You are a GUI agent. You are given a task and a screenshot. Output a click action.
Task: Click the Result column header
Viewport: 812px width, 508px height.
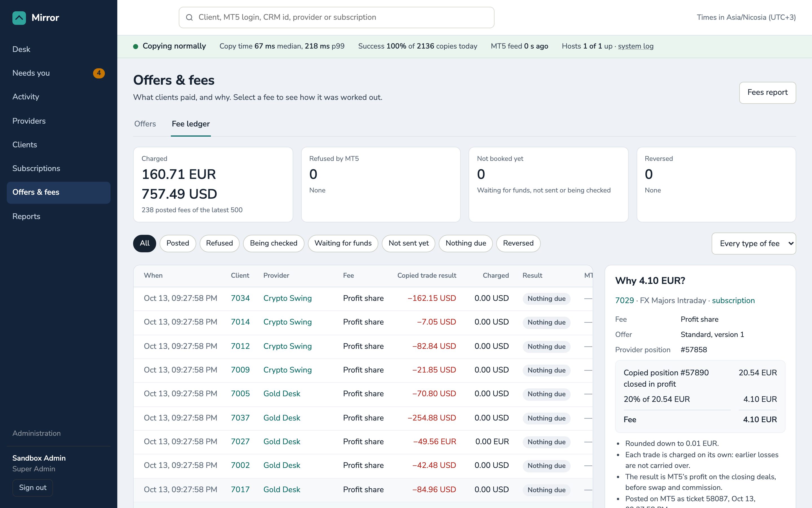click(532, 275)
